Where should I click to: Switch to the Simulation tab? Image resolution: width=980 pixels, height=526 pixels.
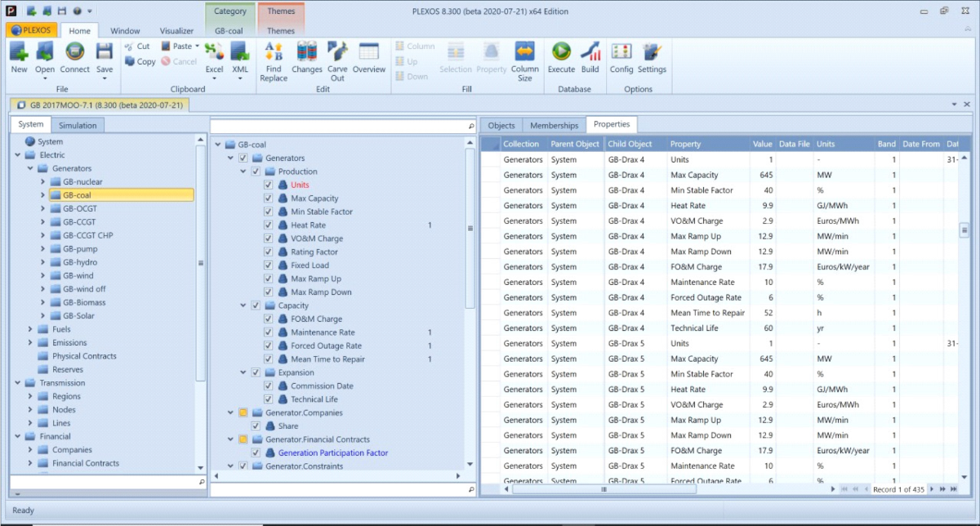(78, 125)
